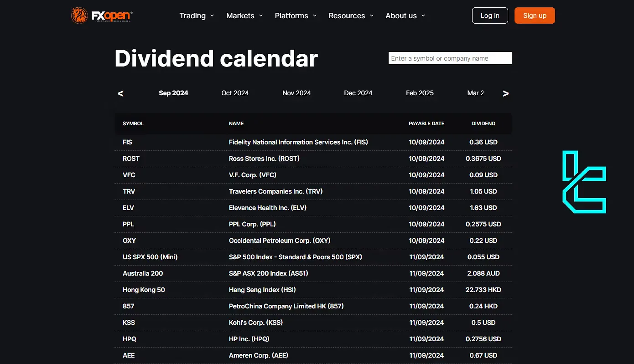Click Elevance Health Inc. (ELV)

tap(268, 208)
